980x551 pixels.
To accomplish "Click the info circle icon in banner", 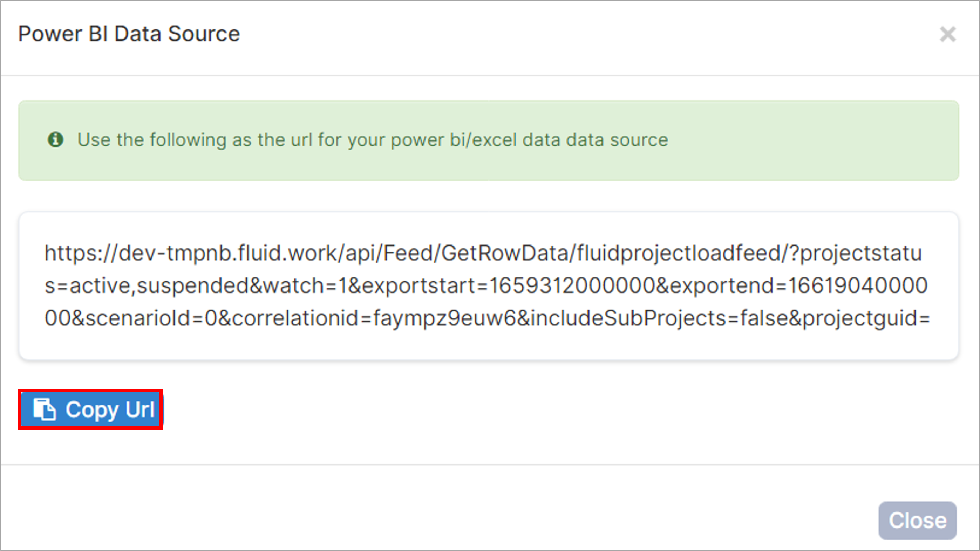I will tap(55, 139).
